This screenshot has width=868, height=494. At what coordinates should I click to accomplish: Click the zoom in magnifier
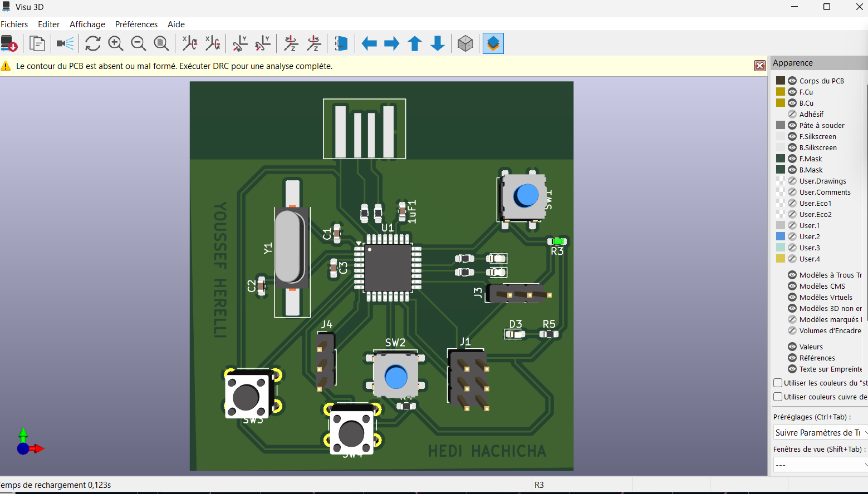[116, 43]
